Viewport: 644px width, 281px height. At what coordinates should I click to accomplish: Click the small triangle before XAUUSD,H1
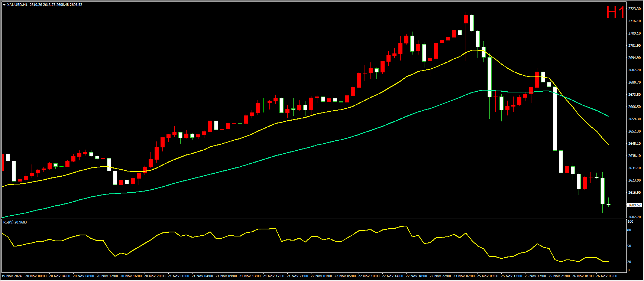pyautogui.click(x=4, y=5)
